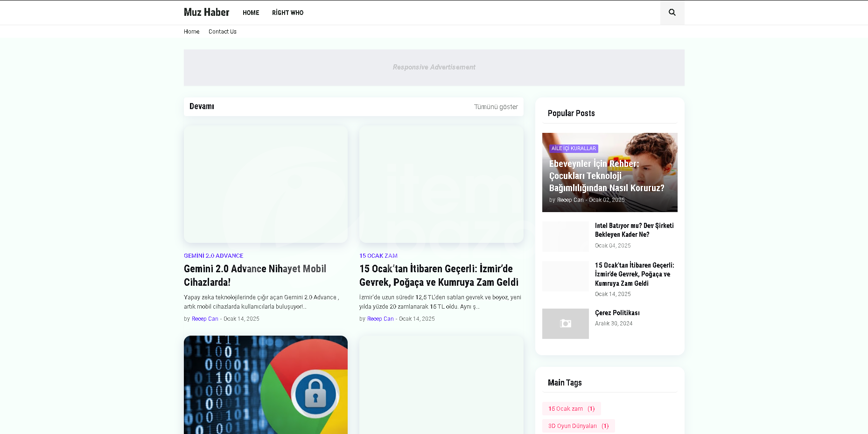Click the camera placeholder icon for Çerez Politikası
This screenshot has width=868, height=434.
(x=566, y=324)
